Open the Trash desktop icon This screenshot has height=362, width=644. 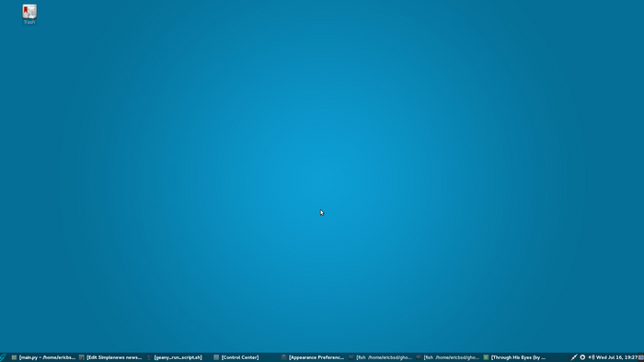click(x=29, y=14)
